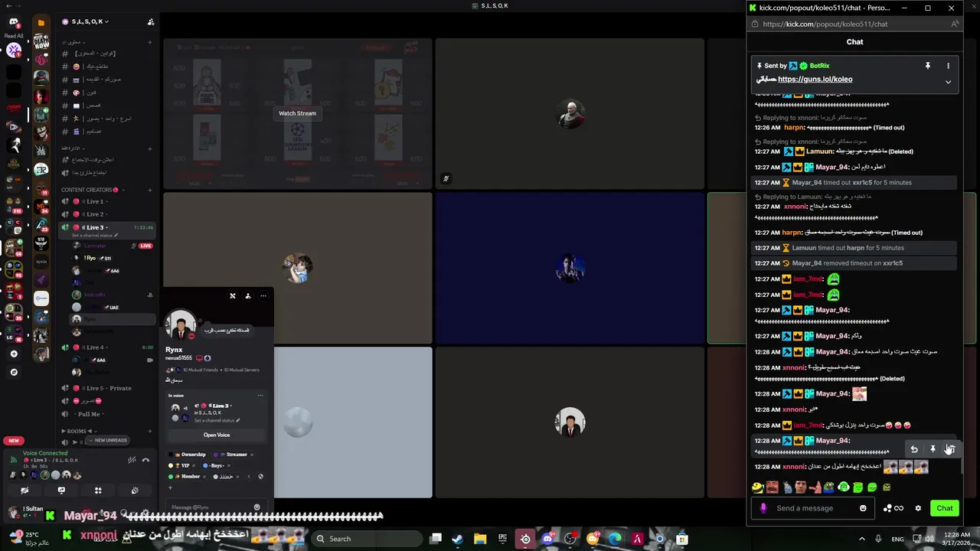Click add friend icon on Rynx profile
Viewport: 980px width, 551px height.
(247, 295)
